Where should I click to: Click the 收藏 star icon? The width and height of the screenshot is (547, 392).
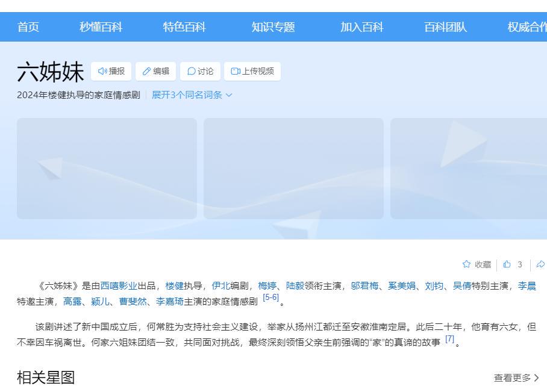coord(466,264)
